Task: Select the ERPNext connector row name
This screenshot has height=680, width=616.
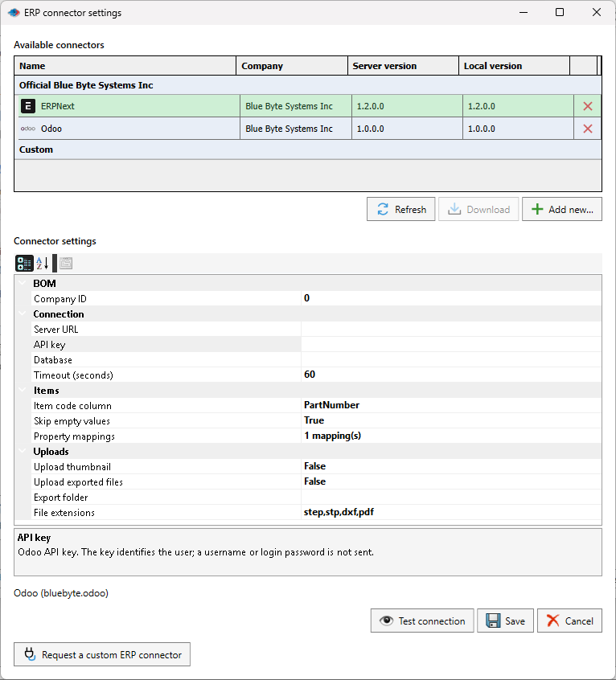Action: (58, 106)
